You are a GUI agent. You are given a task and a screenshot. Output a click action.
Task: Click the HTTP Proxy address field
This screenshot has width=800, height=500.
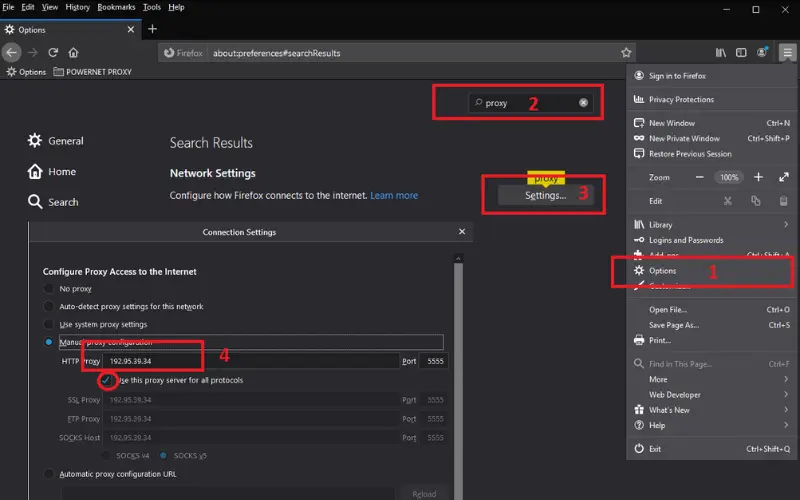point(251,361)
